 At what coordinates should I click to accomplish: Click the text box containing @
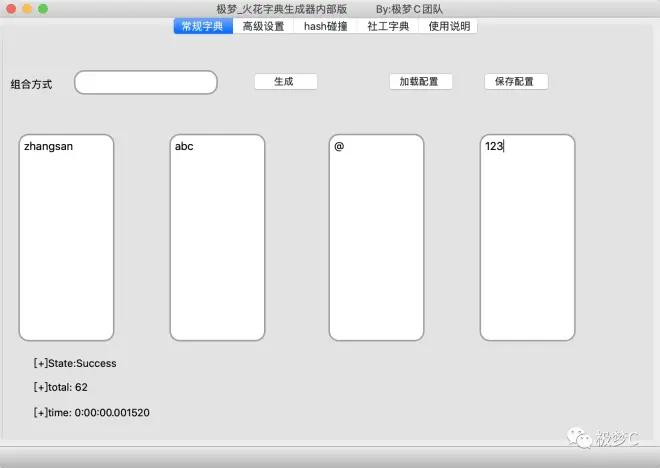tap(376, 238)
